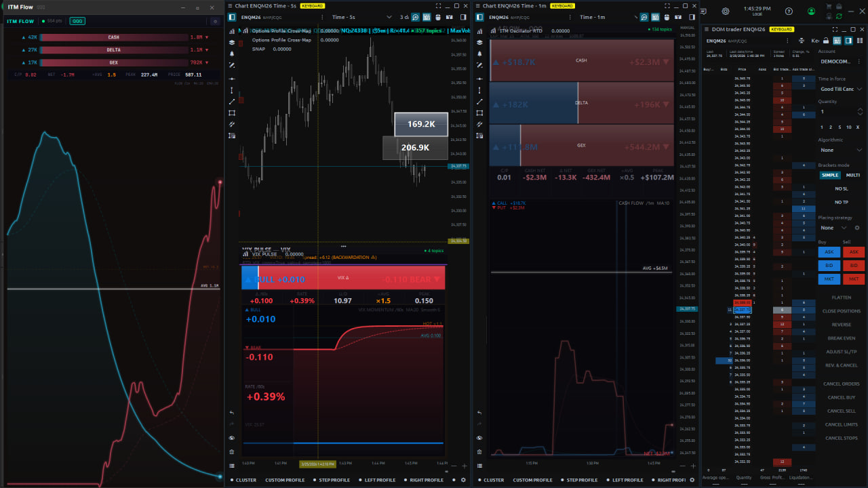Open the green user account icon
Image resolution: width=868 pixels, height=488 pixels.
click(x=812, y=12)
